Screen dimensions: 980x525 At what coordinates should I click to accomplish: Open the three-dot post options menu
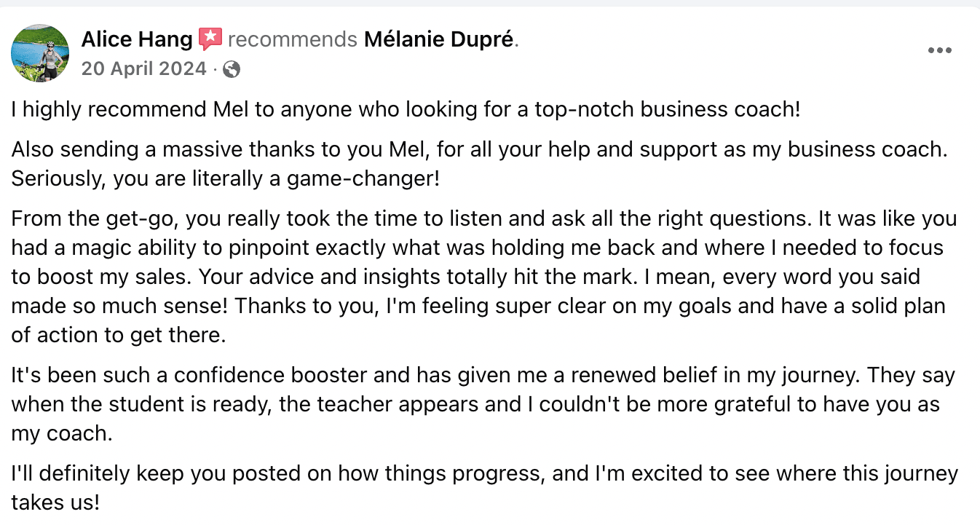[x=939, y=50]
